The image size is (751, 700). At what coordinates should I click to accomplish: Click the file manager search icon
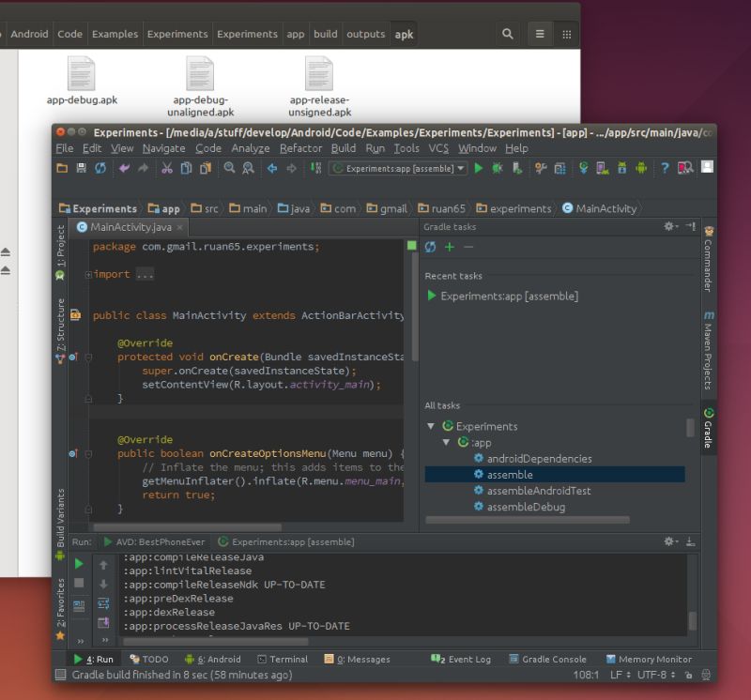tap(507, 34)
